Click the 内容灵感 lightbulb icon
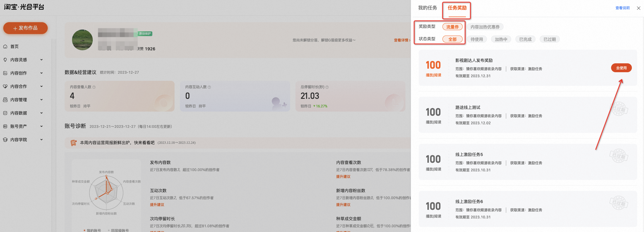 click(x=5, y=60)
